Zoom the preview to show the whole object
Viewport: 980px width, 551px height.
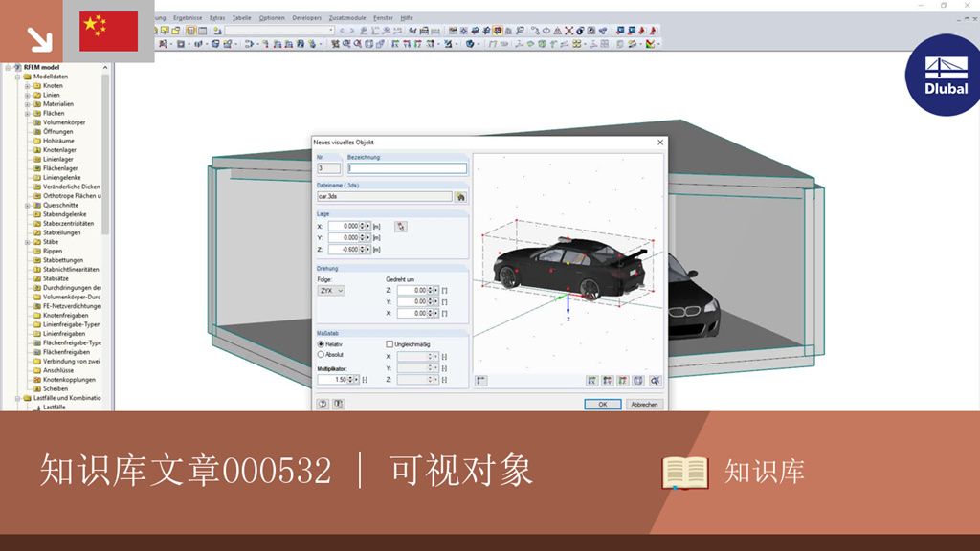coord(655,381)
